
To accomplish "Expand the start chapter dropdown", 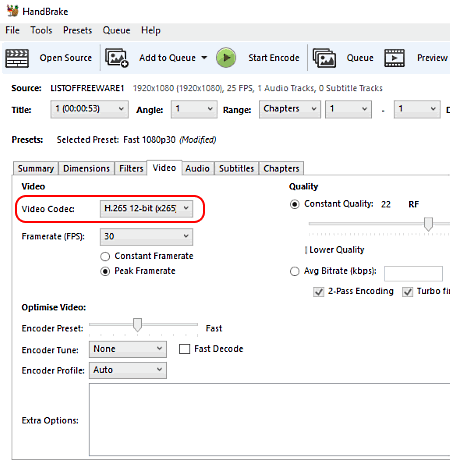I will 348,109.
